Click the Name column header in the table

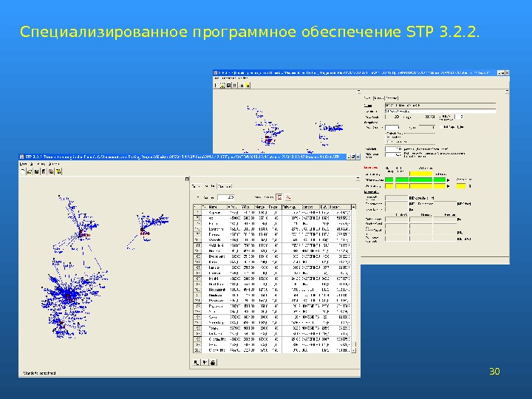[x=217, y=207]
